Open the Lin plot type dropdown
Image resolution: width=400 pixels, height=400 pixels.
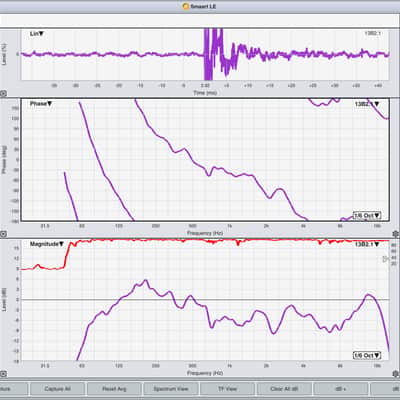point(37,34)
